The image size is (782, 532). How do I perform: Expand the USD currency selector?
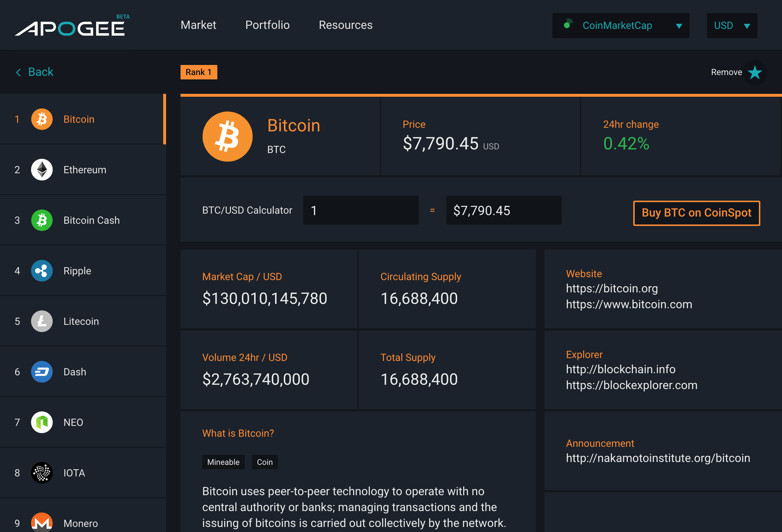point(732,25)
